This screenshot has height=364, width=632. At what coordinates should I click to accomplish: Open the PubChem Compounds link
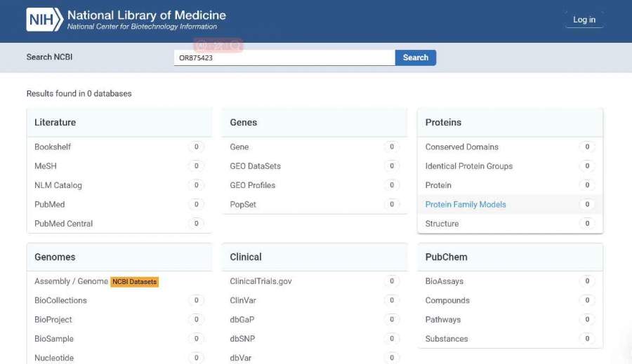pos(447,301)
